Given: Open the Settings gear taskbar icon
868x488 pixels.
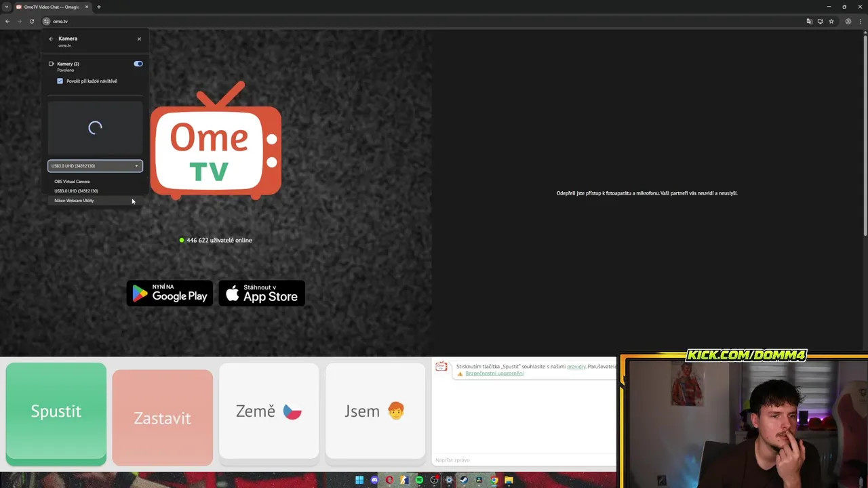Looking at the screenshot, I should coord(449,480).
